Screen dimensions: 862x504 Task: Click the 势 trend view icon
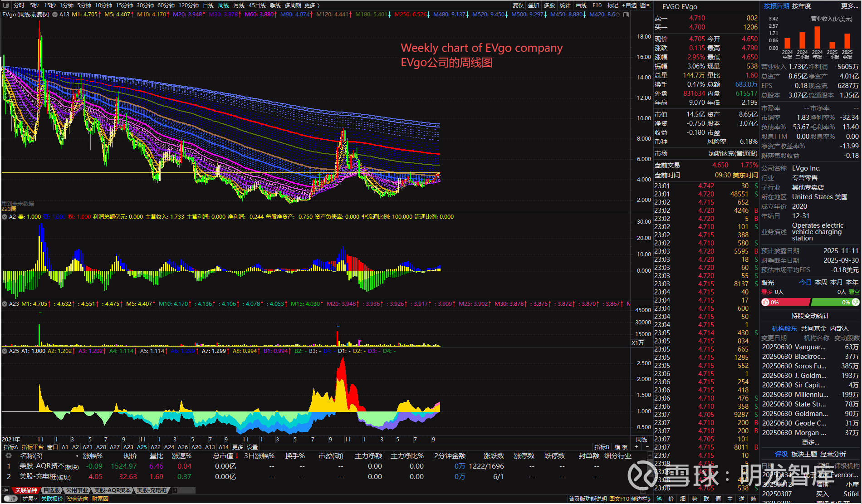695,499
